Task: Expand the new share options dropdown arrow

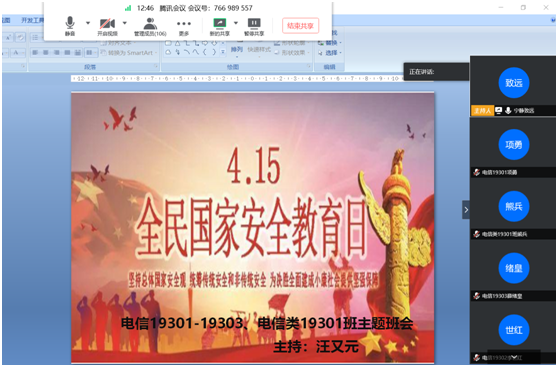Action: pos(236,23)
